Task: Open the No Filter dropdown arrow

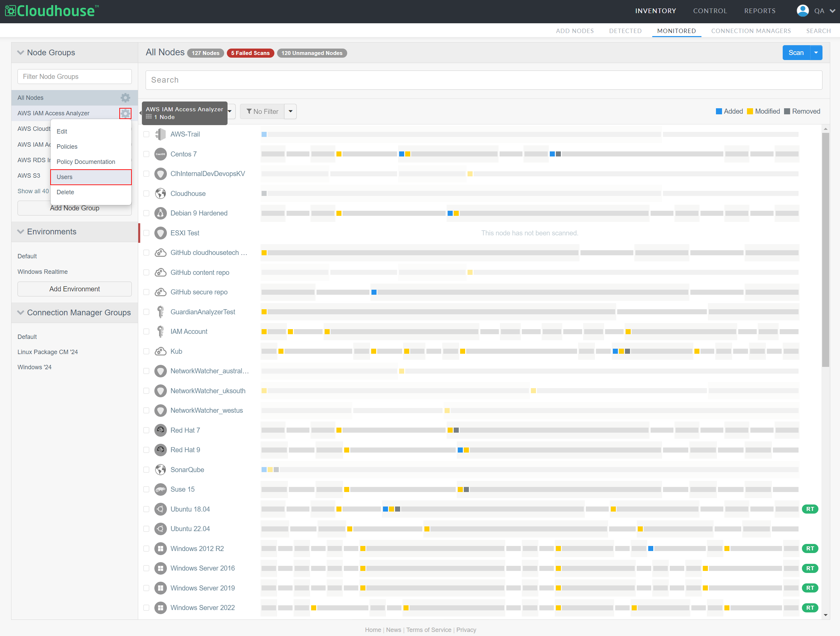Action: pyautogui.click(x=291, y=111)
